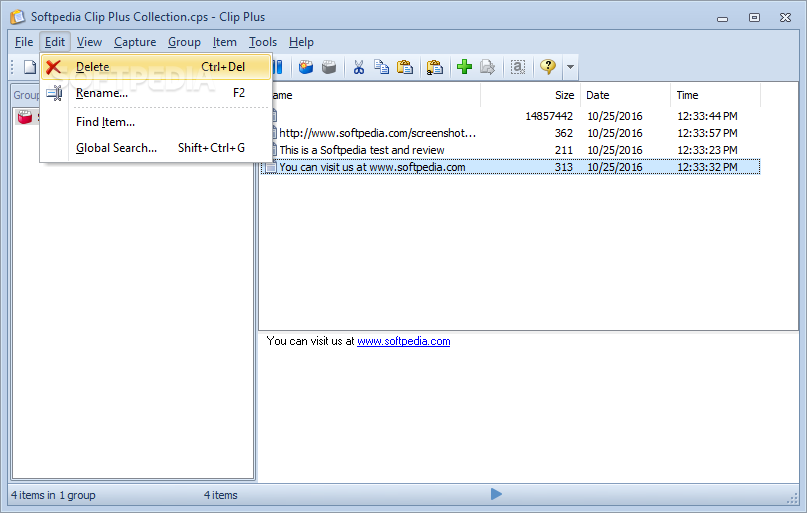The width and height of the screenshot is (807, 513).
Task: Choose Find Item... from the Edit menu
Action: point(156,122)
